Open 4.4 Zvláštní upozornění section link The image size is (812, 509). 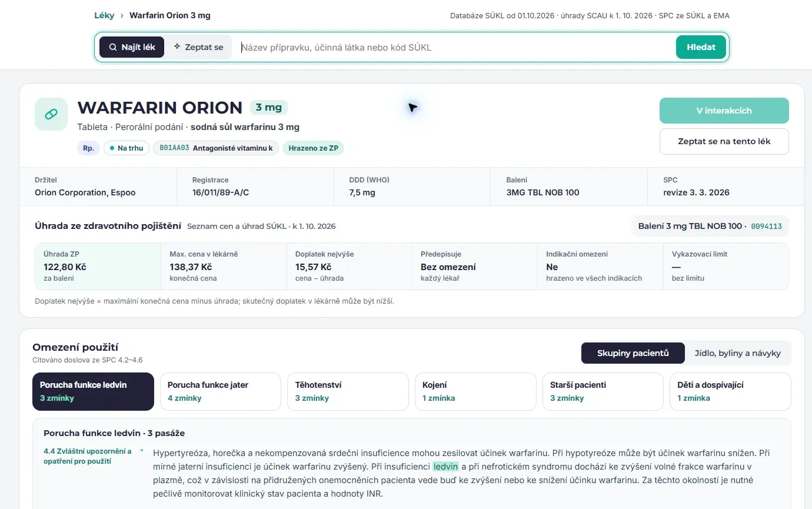pos(87,456)
